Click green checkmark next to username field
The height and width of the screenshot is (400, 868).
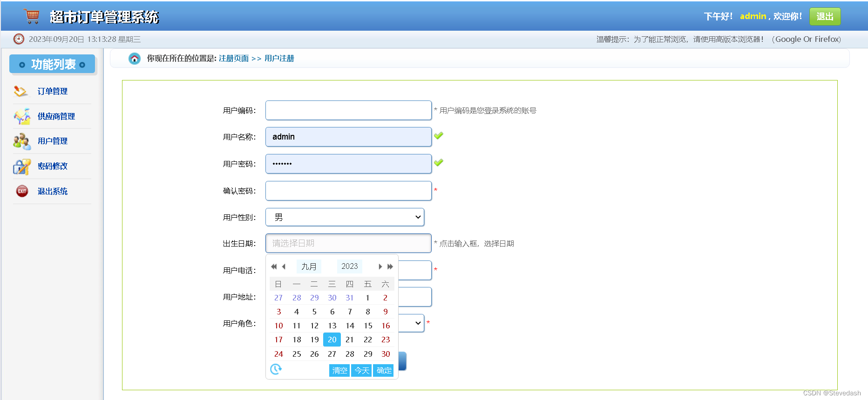[x=439, y=136]
